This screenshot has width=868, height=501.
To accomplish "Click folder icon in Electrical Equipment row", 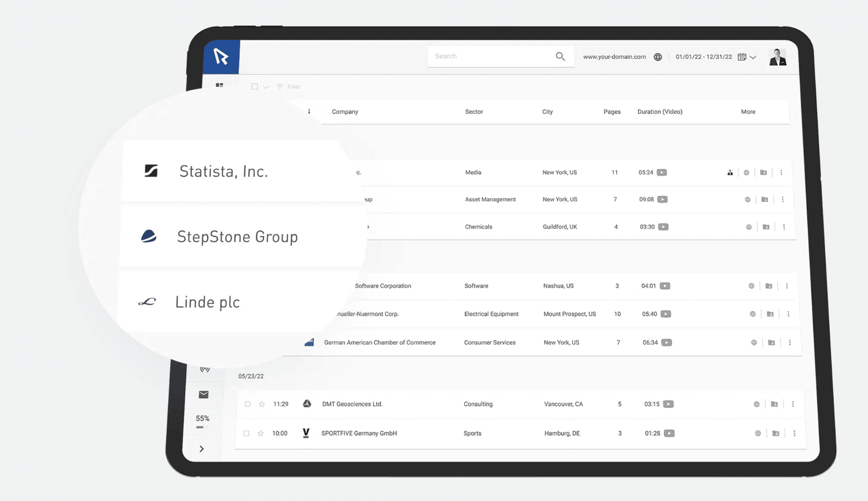I will tap(770, 314).
